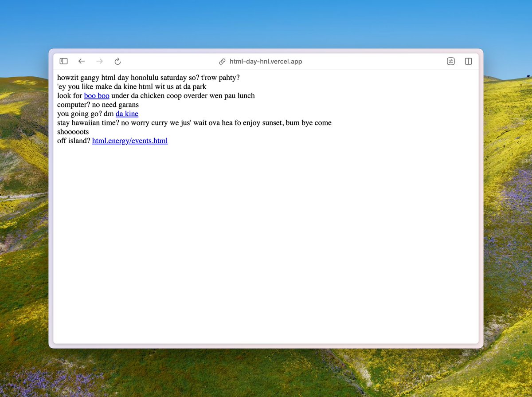Click the html-day-hnl.vercel.app address field
This screenshot has height=397, width=532.
[x=266, y=62]
